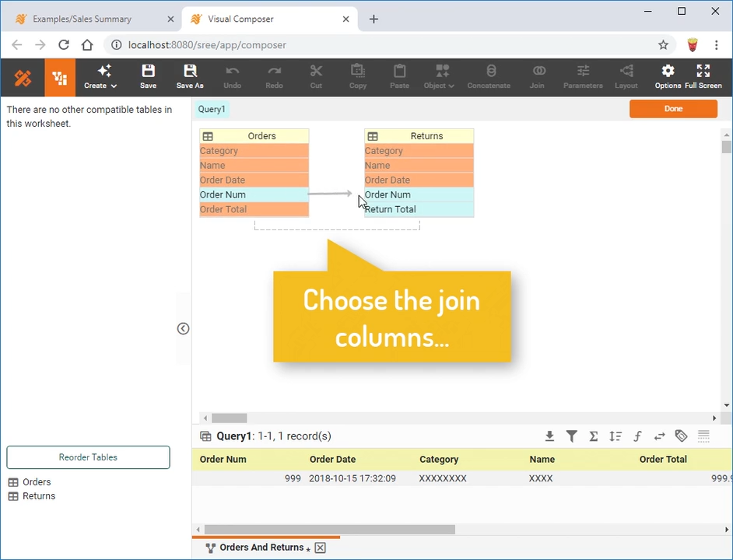Click the swap arrows icon in table toolbar
Image resolution: width=733 pixels, height=560 pixels.
coord(659,436)
